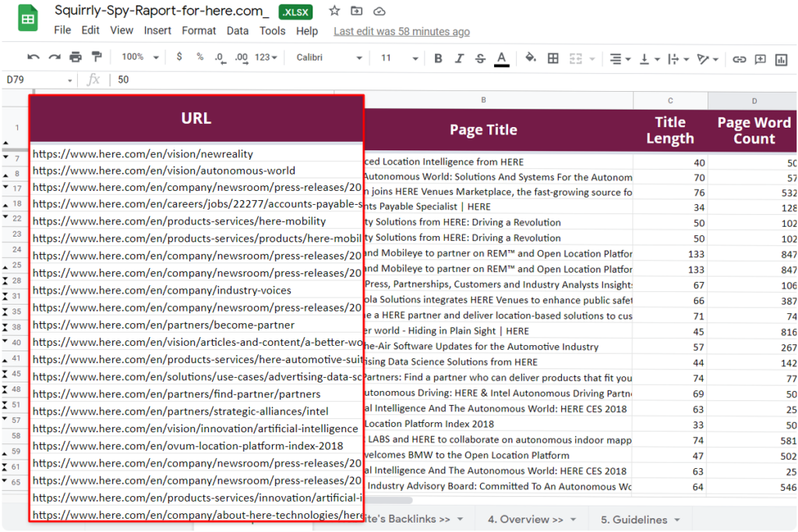This screenshot has height=532, width=798.
Task: Select row 7 header
Action: click(17, 158)
